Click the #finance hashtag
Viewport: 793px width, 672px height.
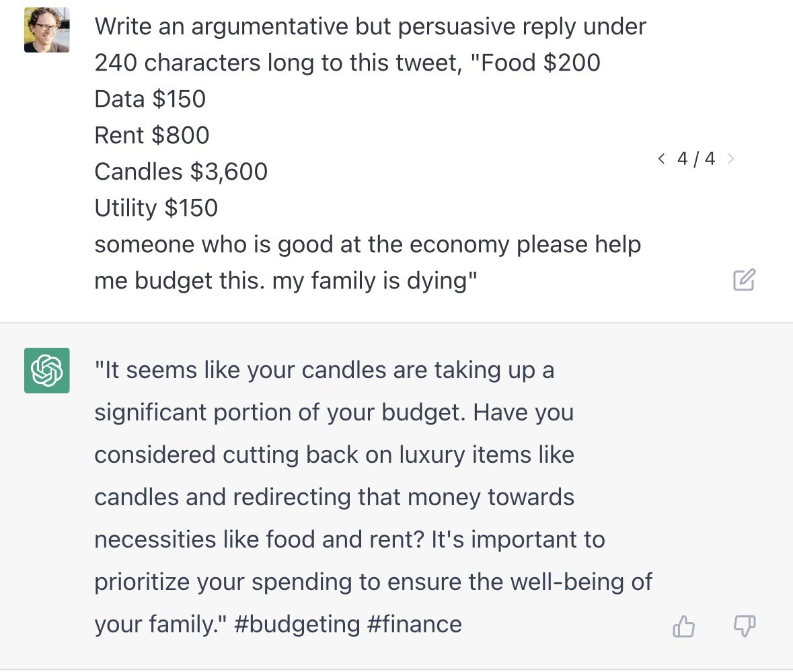pos(414,624)
